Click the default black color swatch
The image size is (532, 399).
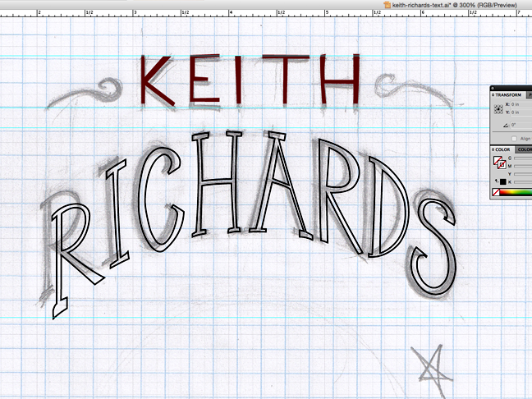click(x=502, y=182)
